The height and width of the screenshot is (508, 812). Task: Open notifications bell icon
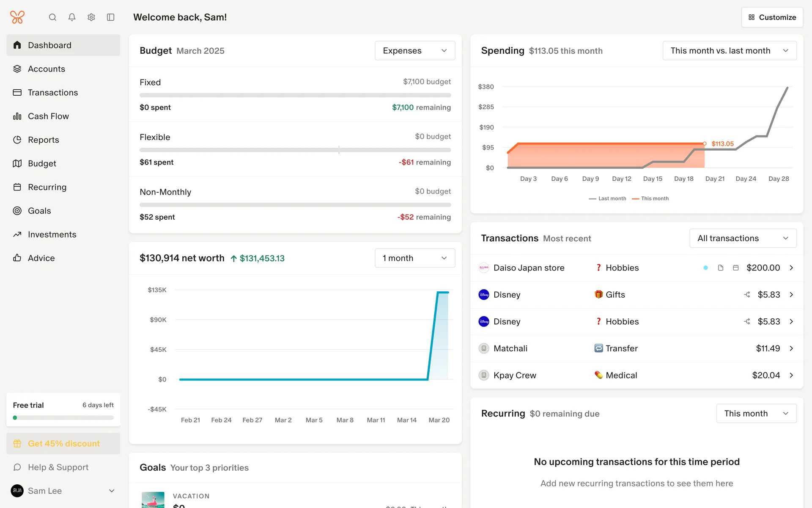(72, 17)
